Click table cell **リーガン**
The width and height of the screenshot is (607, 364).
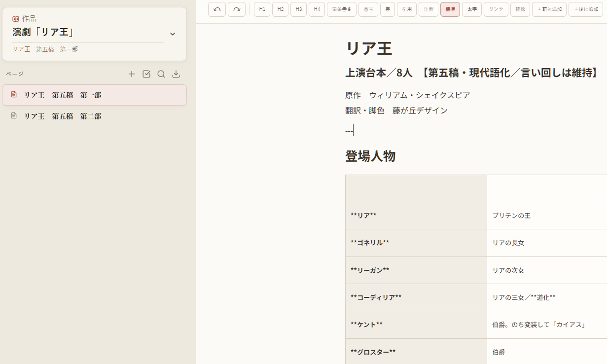click(x=416, y=270)
